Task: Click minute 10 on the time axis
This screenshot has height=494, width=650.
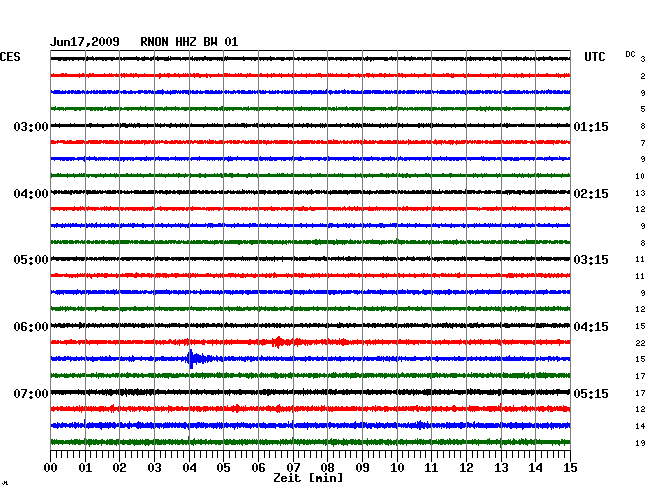Action: tap(397, 467)
